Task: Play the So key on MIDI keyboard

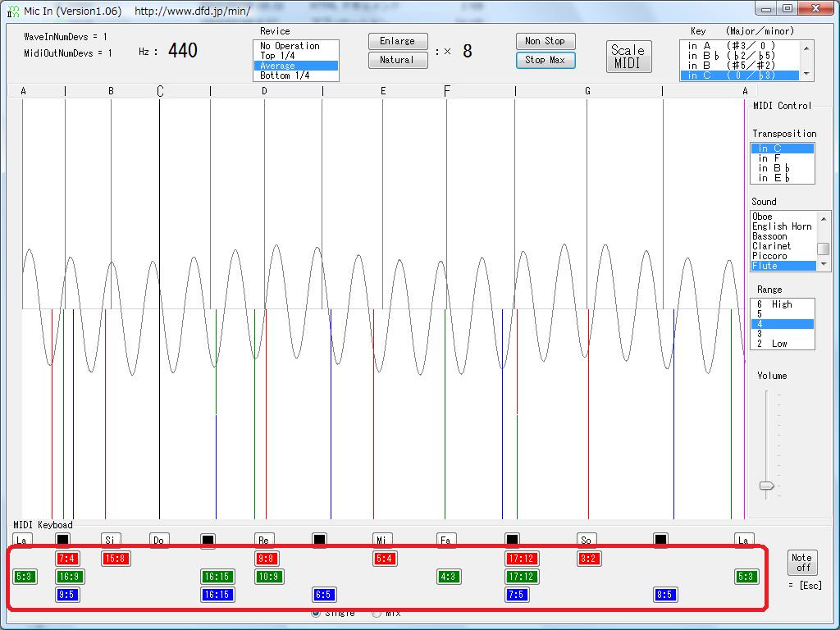Action: click(587, 540)
